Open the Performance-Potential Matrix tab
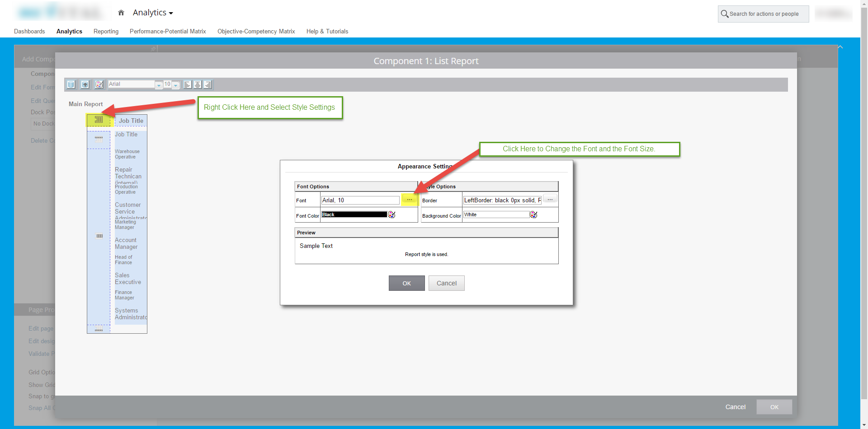Screen dimensions: 868x429 [x=168, y=31]
